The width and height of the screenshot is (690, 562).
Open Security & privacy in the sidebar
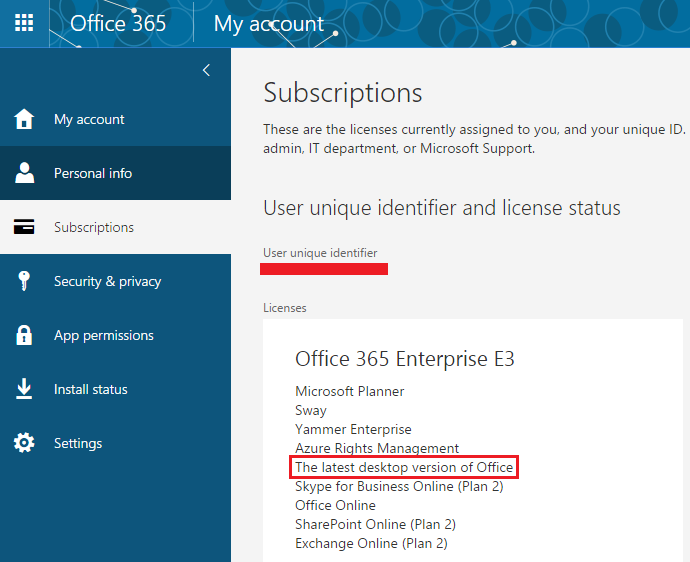point(115,281)
